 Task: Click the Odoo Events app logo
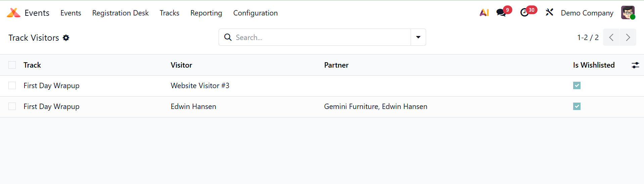click(13, 13)
